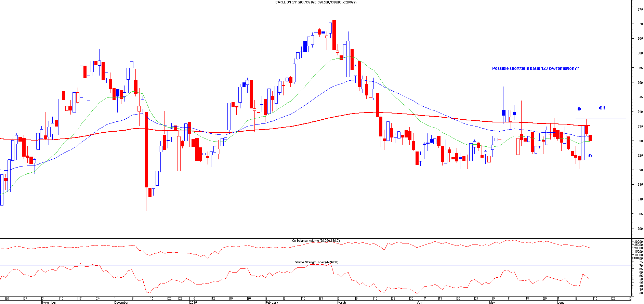Image resolution: width=644 pixels, height=304 pixels.
Task: Click the CARILLION chart title text
Action: (x=316, y=2)
